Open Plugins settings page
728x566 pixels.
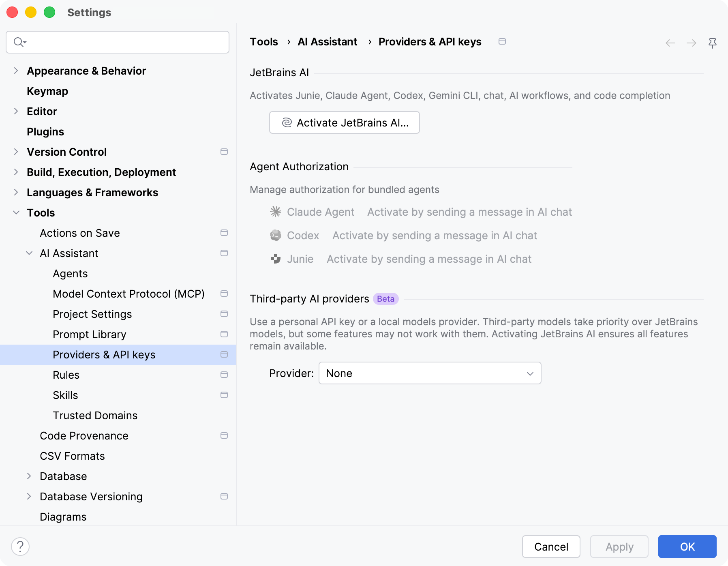click(x=45, y=132)
